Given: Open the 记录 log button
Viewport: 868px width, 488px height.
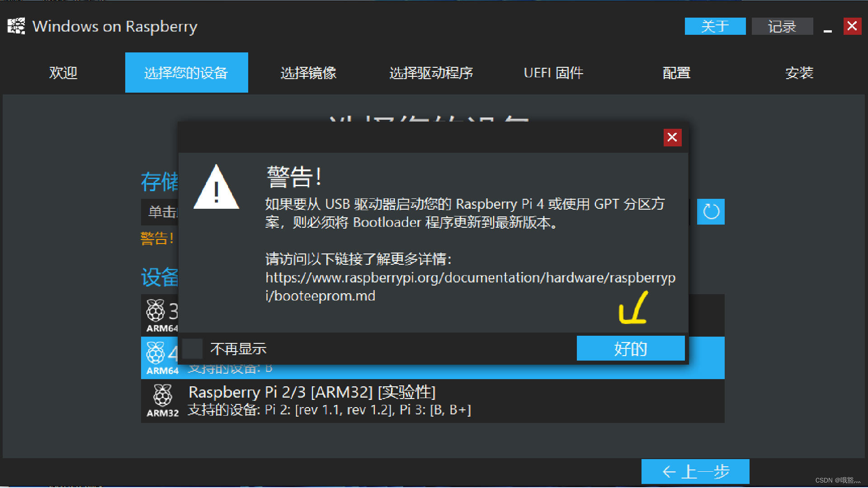Looking at the screenshot, I should point(782,26).
